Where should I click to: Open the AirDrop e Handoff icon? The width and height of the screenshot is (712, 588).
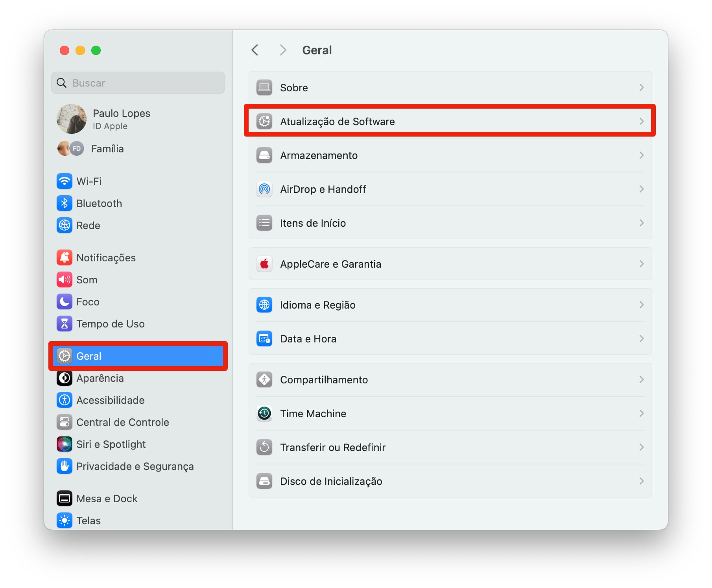(264, 189)
